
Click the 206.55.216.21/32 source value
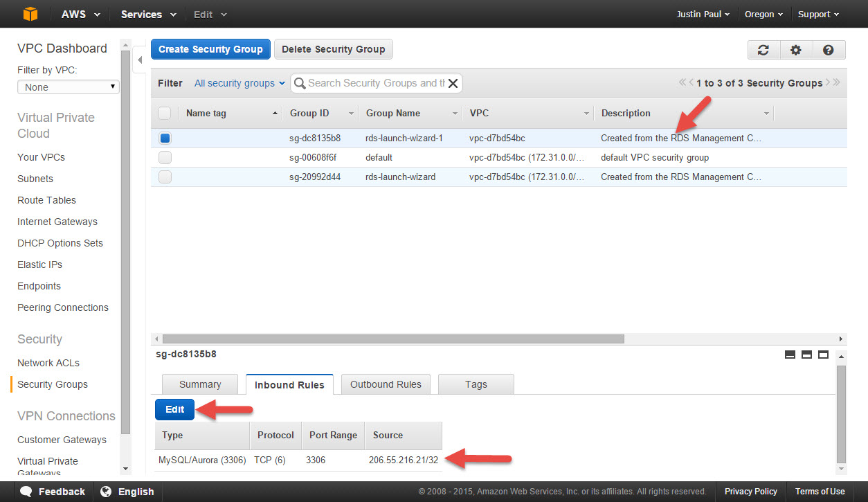pyautogui.click(x=404, y=460)
